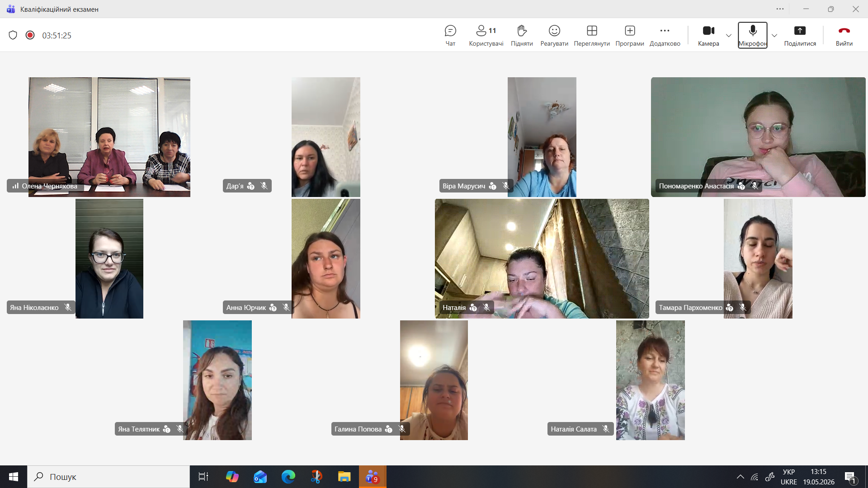Click the red recording indicator
The height and width of the screenshot is (488, 868).
[x=30, y=35]
